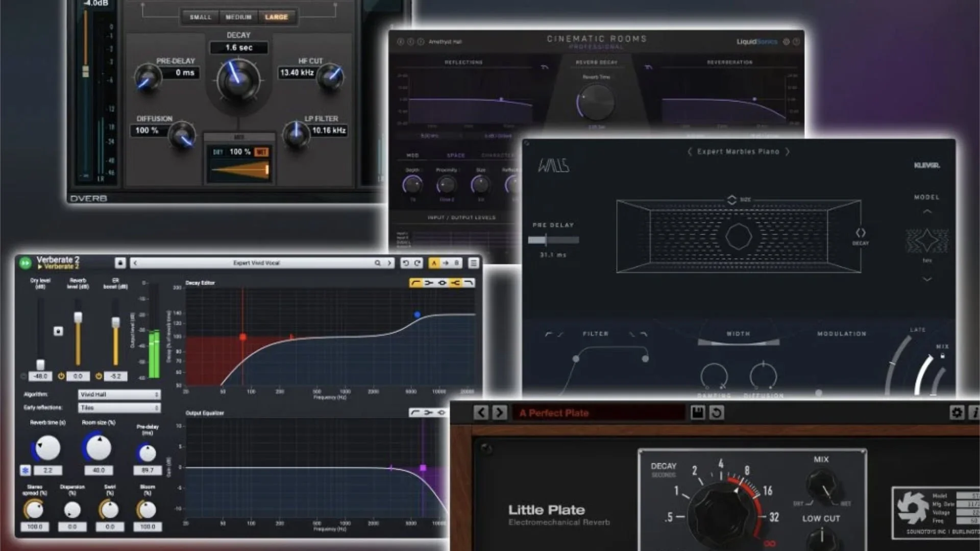Open the preset search magnifier in Verberate 2
Screen dimensions: 980x551
coord(378,263)
